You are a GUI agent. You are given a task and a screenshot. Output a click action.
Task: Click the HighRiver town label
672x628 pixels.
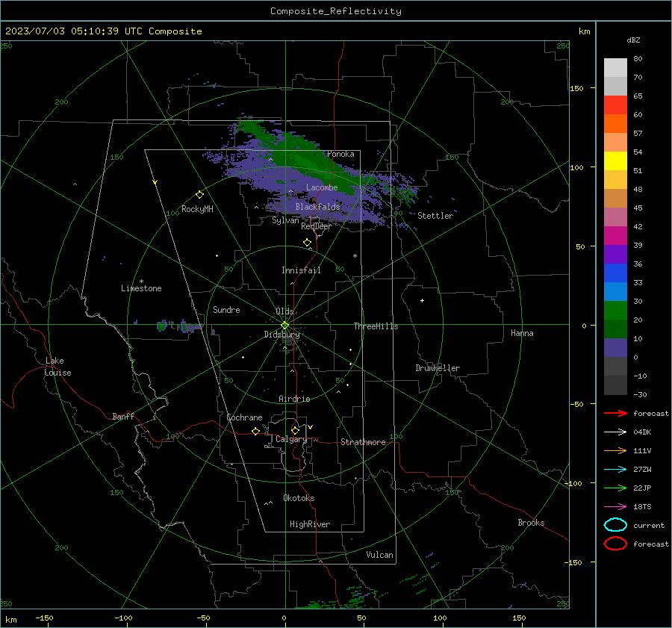point(310,524)
